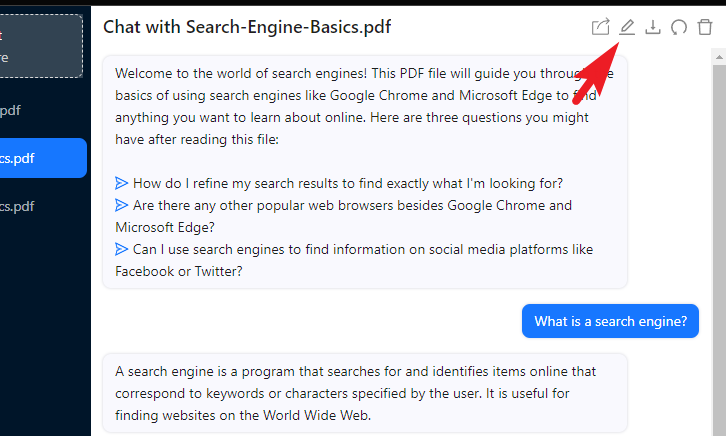Reset the chat with circular arrow icon

(679, 27)
